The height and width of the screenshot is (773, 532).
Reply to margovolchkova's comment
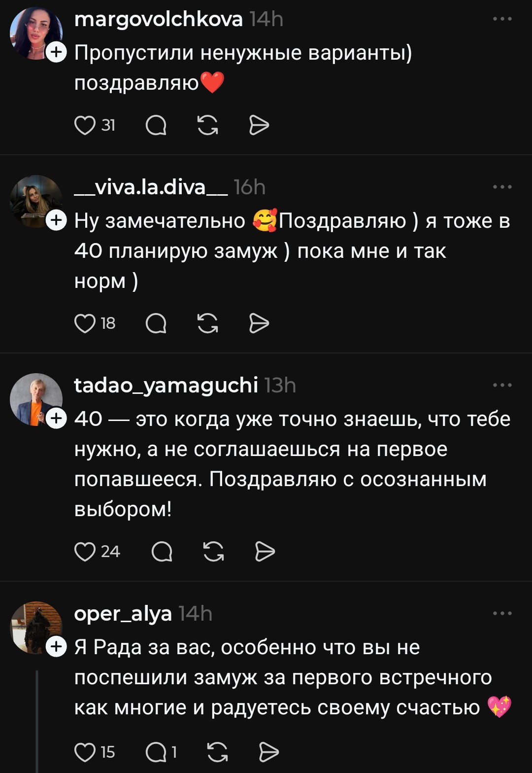click(x=156, y=126)
